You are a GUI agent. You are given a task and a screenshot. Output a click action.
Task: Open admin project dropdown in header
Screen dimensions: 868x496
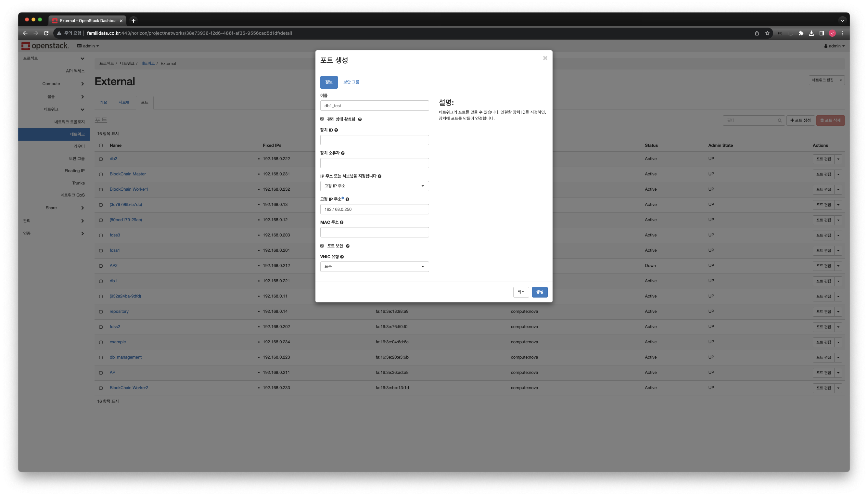click(88, 46)
